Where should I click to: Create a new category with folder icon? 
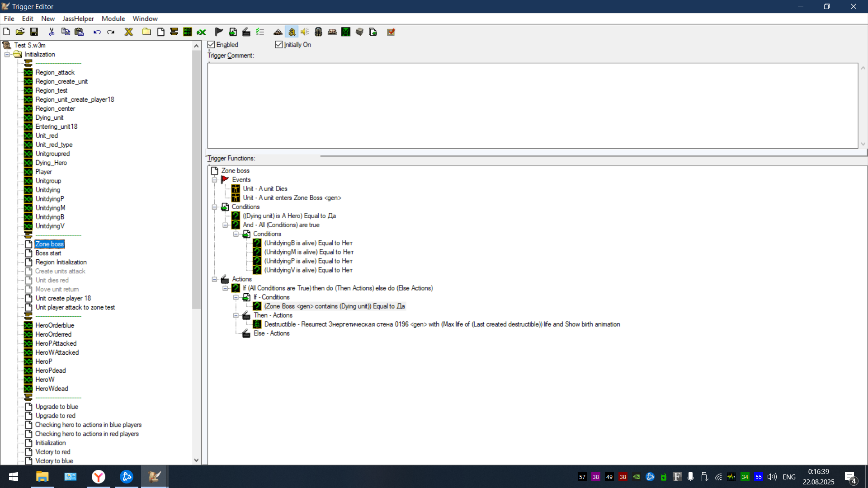pyautogui.click(x=146, y=32)
